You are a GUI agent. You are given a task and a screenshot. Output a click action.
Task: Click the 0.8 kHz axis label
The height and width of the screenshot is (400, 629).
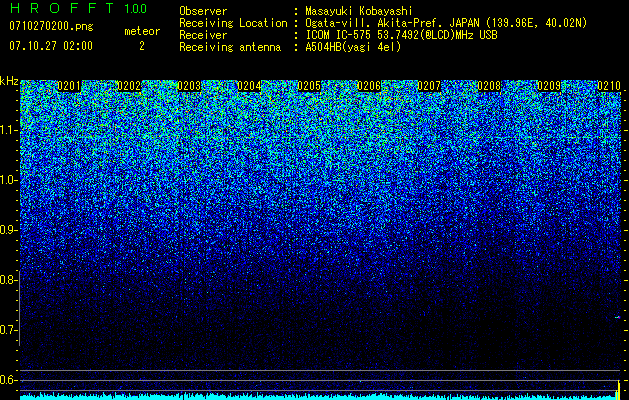coord(7,280)
